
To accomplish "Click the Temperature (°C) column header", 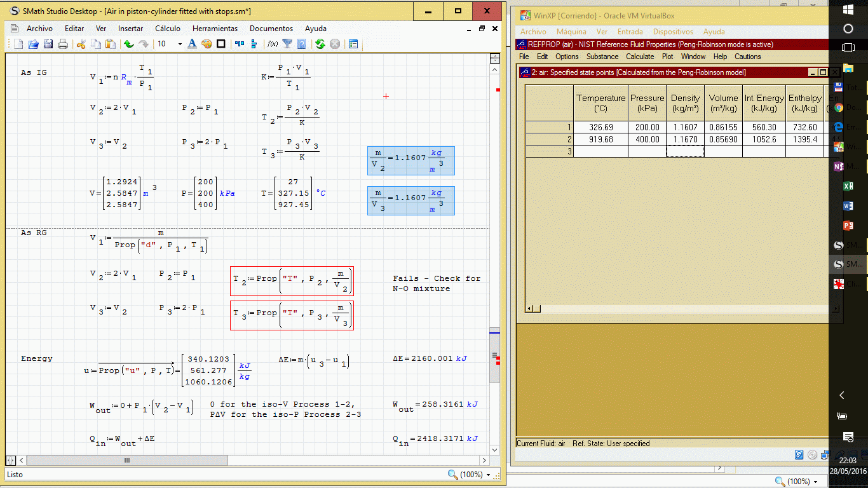I will pos(600,103).
